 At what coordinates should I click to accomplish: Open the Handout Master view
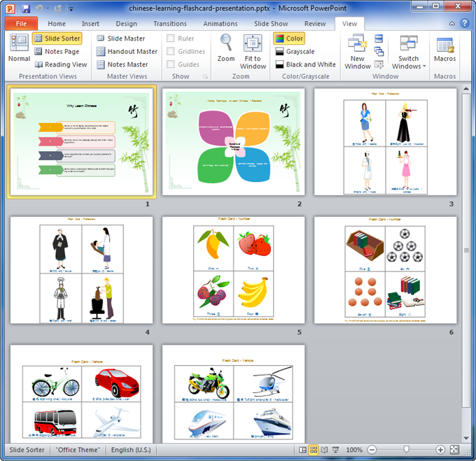click(x=127, y=52)
